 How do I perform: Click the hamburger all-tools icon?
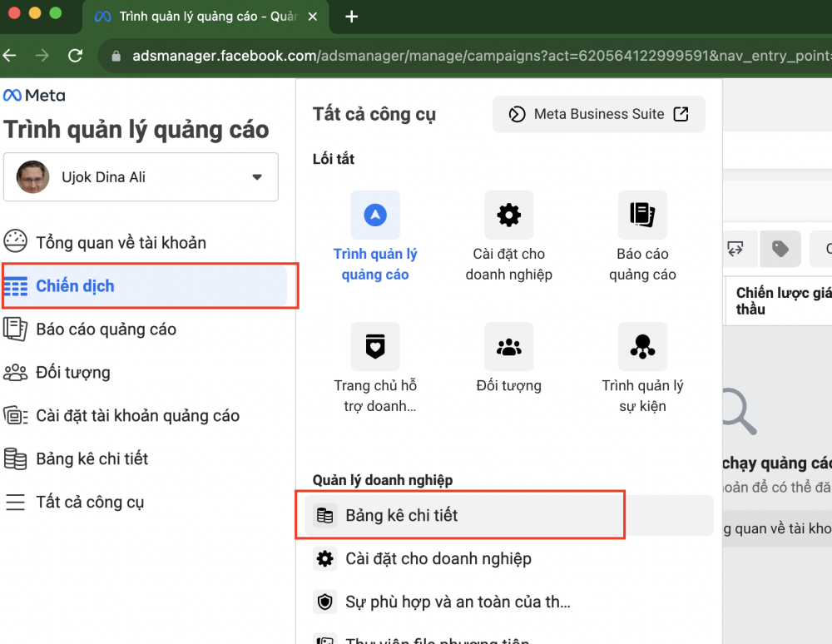[15, 502]
